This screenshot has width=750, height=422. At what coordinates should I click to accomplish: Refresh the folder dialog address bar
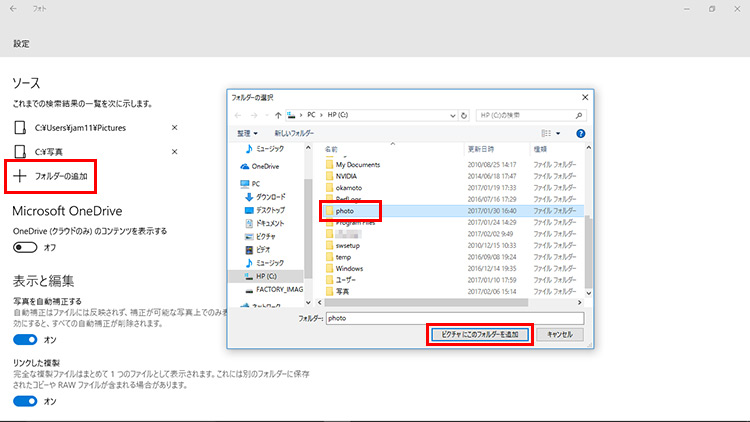point(464,114)
